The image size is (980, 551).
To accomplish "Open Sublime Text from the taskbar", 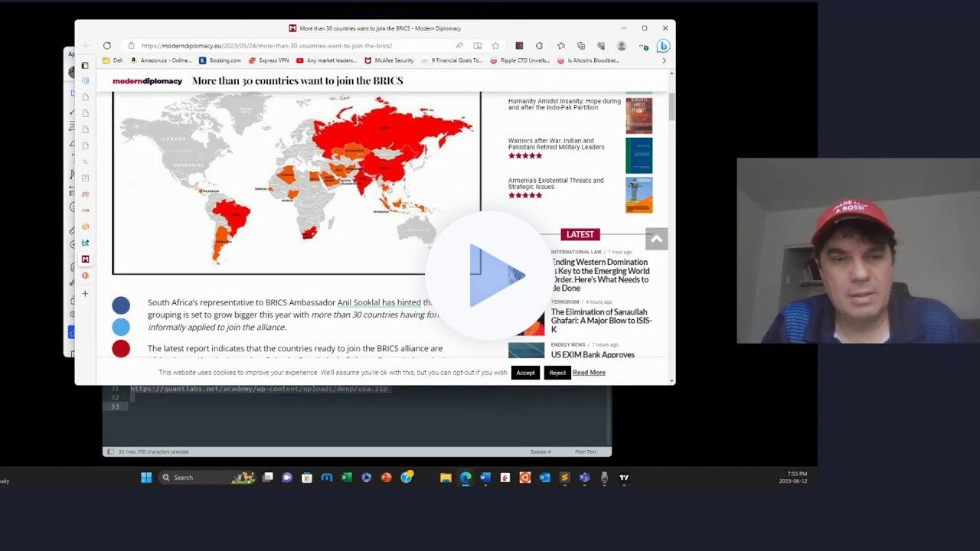I will (x=564, y=478).
